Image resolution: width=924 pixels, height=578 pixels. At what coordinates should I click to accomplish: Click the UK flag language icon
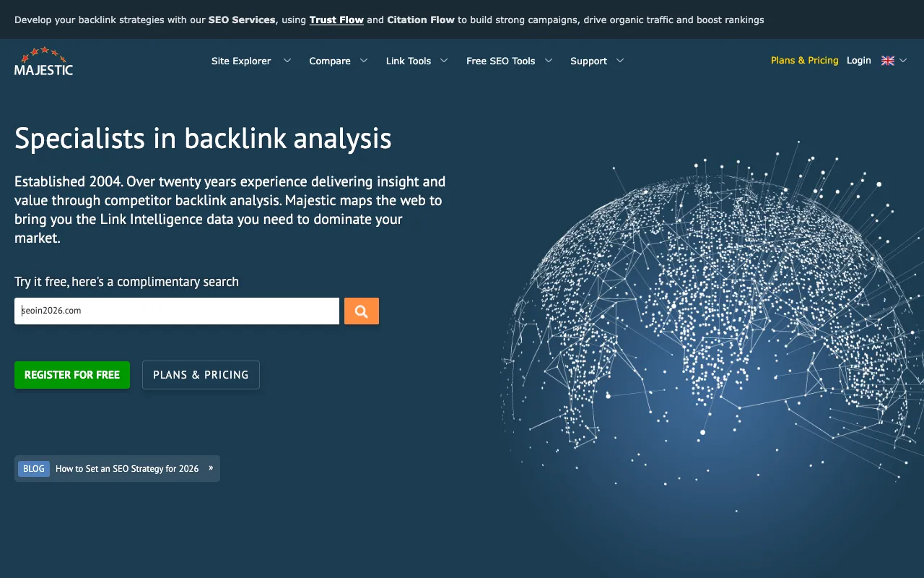[x=888, y=61]
